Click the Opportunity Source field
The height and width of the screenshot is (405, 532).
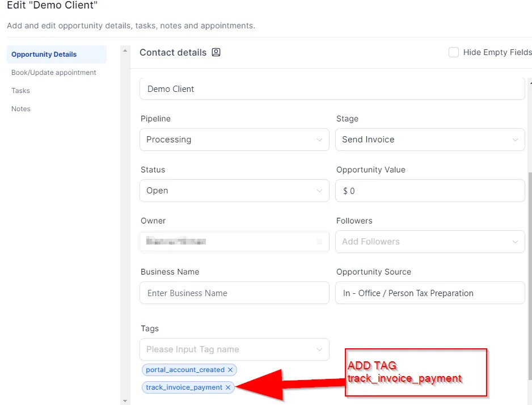click(430, 293)
